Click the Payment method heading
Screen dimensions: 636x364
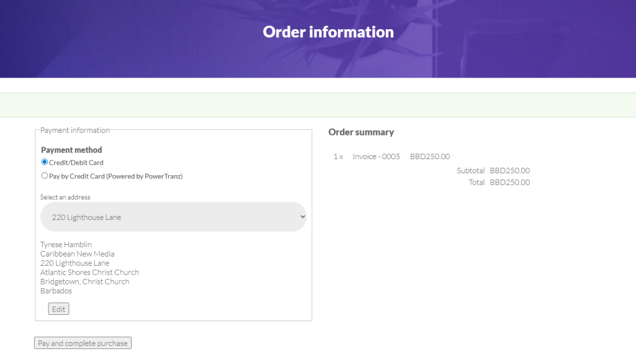click(x=71, y=150)
